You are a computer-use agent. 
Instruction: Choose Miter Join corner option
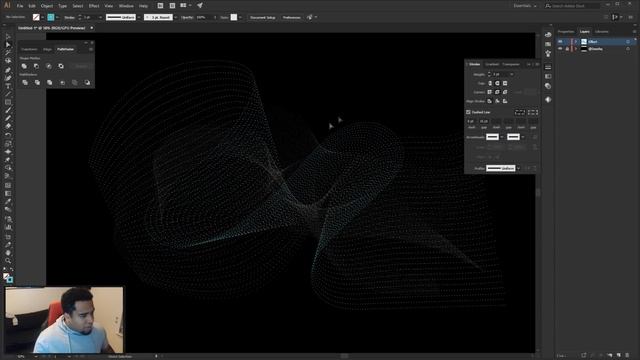click(x=490, y=92)
